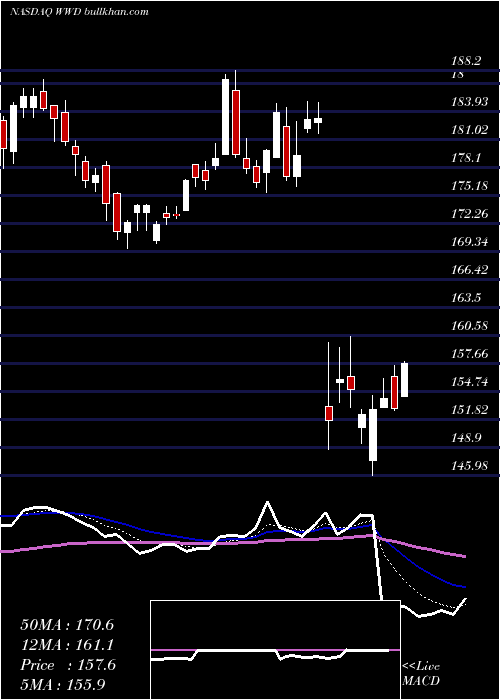
Task: Click the 160.58 price axis label
Action: (x=470, y=326)
